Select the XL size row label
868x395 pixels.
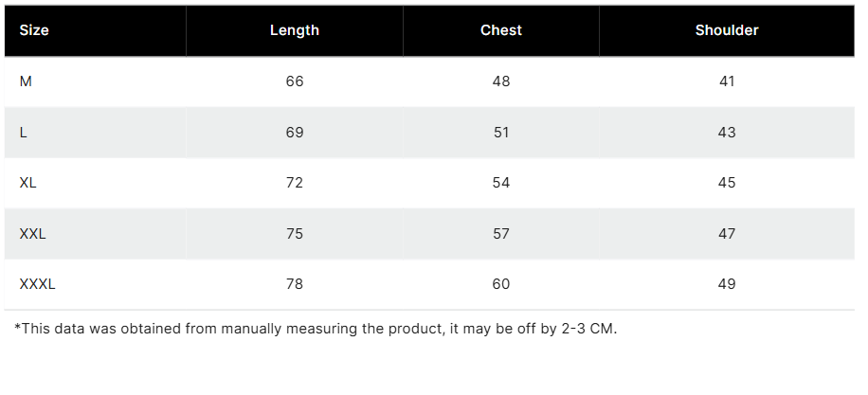tap(28, 183)
